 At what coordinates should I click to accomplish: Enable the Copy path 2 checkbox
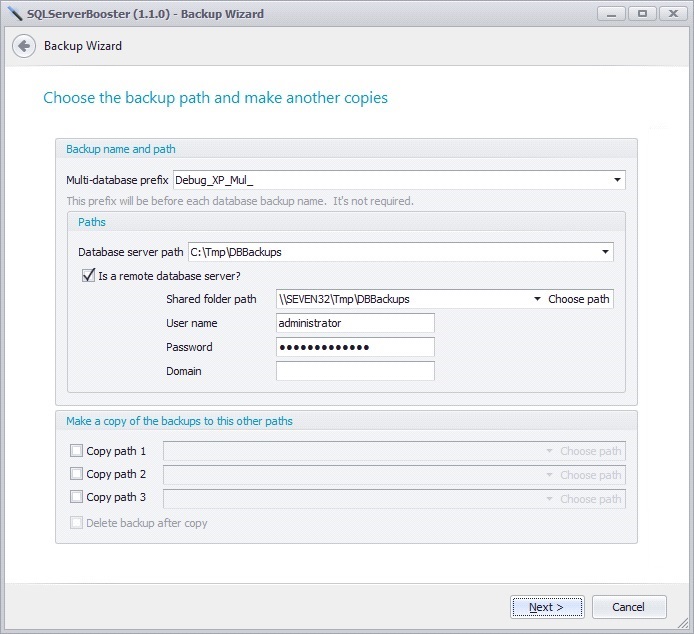click(76, 474)
